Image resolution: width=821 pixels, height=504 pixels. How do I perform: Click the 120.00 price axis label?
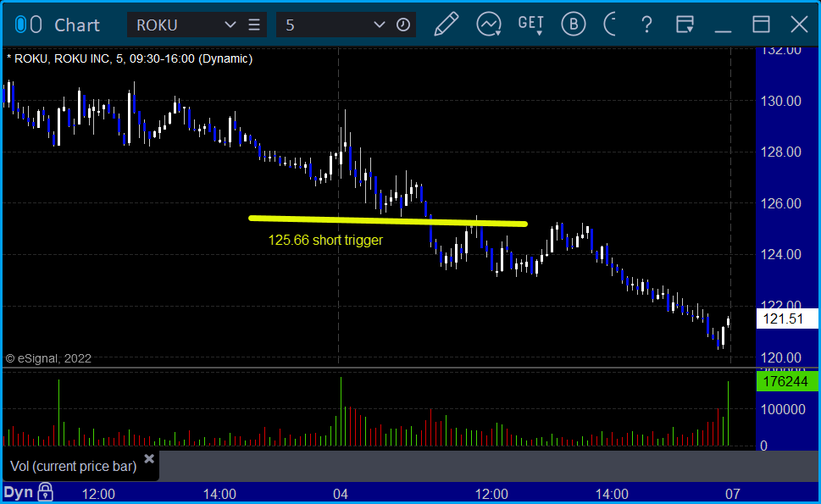[780, 357]
